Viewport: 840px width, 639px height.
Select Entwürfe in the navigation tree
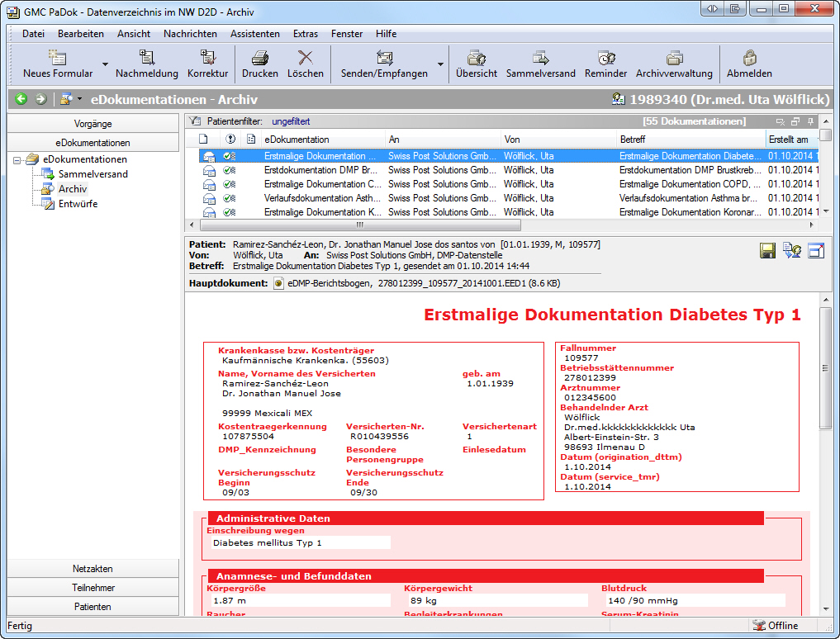[78, 204]
